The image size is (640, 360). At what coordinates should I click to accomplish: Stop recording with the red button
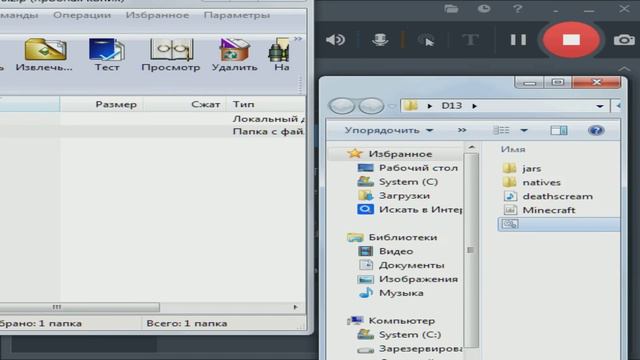tap(571, 40)
